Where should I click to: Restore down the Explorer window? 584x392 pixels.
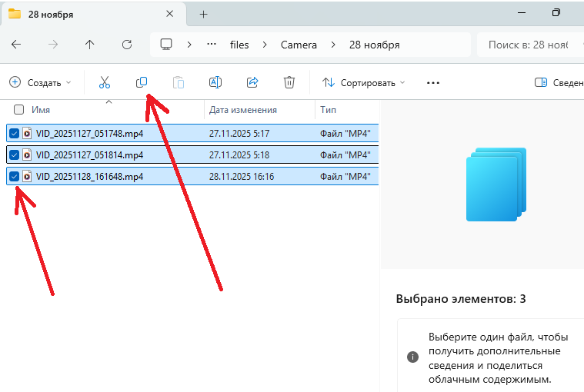[x=556, y=12]
